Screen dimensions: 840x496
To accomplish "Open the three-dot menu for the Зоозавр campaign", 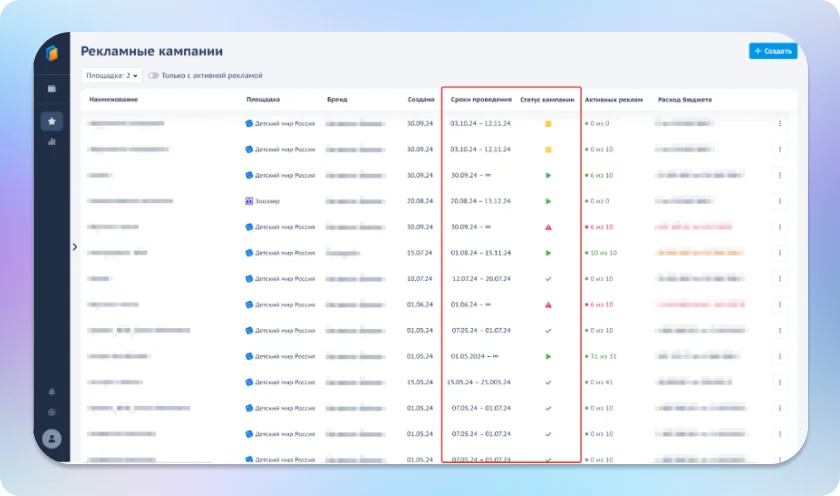I will (x=780, y=201).
